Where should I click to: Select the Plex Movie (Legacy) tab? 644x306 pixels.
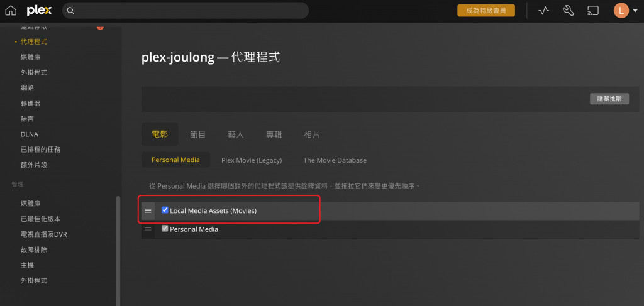(252, 160)
